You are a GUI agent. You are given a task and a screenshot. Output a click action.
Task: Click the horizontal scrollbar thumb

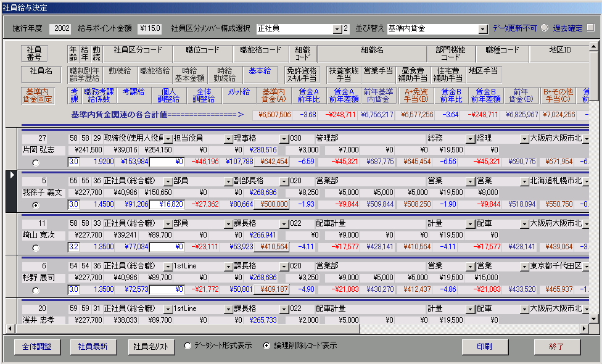[188, 328]
